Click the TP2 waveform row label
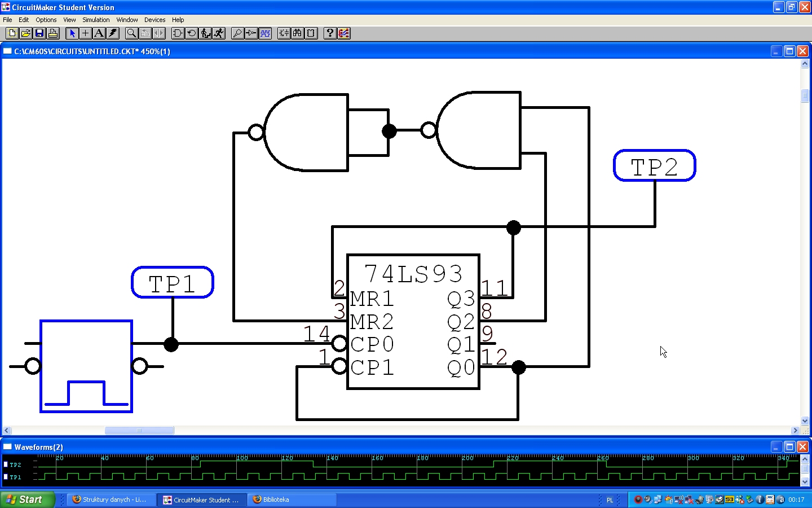The height and width of the screenshot is (508, 812). [x=15, y=465]
